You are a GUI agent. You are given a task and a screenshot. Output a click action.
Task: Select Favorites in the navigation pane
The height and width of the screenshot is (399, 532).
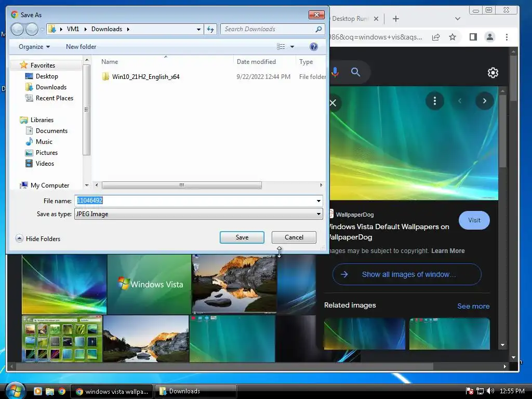coord(43,65)
